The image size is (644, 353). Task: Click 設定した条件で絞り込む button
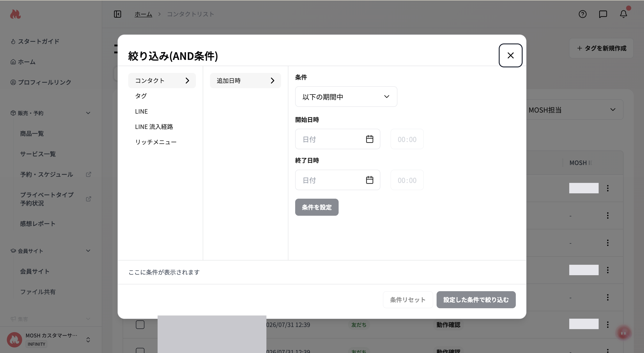476,300
